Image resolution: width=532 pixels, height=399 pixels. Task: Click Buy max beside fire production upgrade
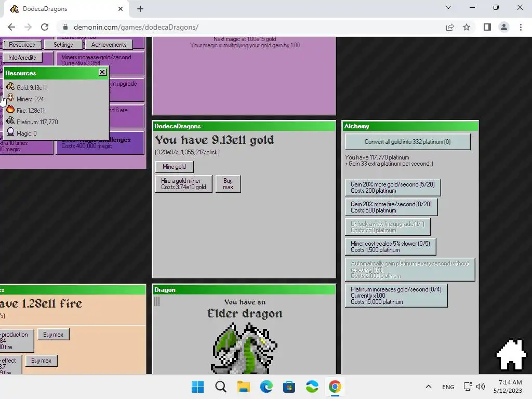click(x=54, y=335)
